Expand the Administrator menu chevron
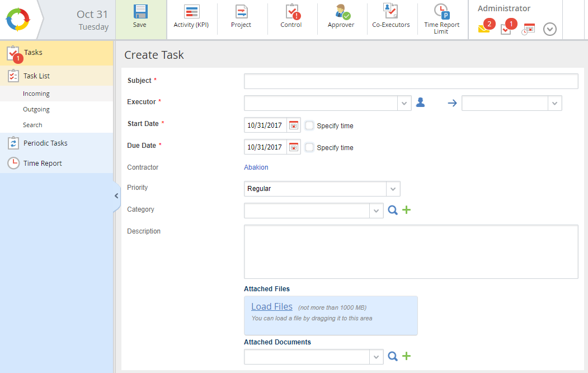 click(x=550, y=29)
